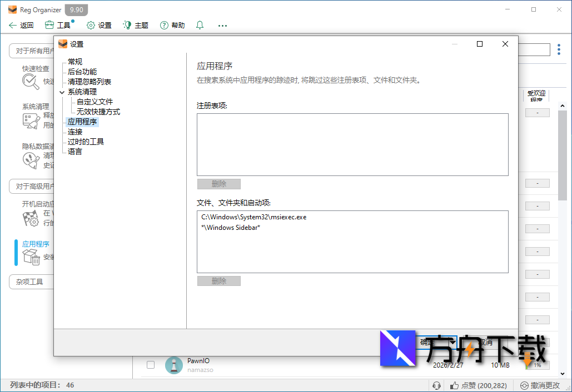Open the help menu in the toolbar
Screen dimensions: 572x392
(x=171, y=25)
